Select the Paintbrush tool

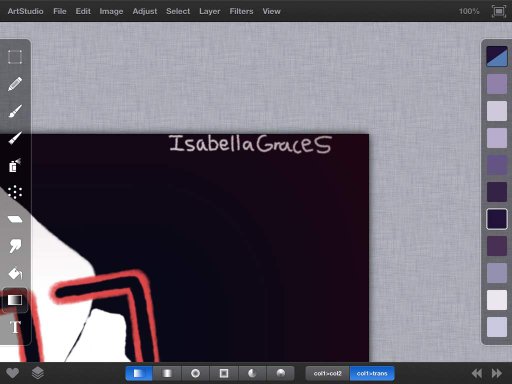click(x=15, y=111)
